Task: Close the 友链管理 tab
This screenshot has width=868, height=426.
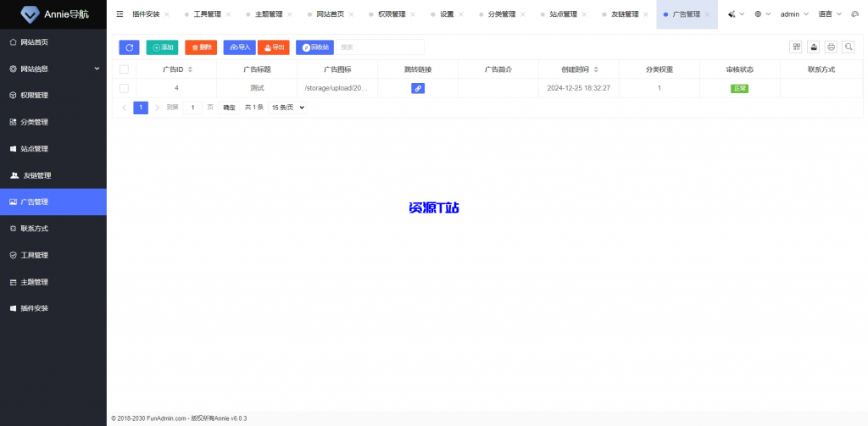Action: click(645, 14)
